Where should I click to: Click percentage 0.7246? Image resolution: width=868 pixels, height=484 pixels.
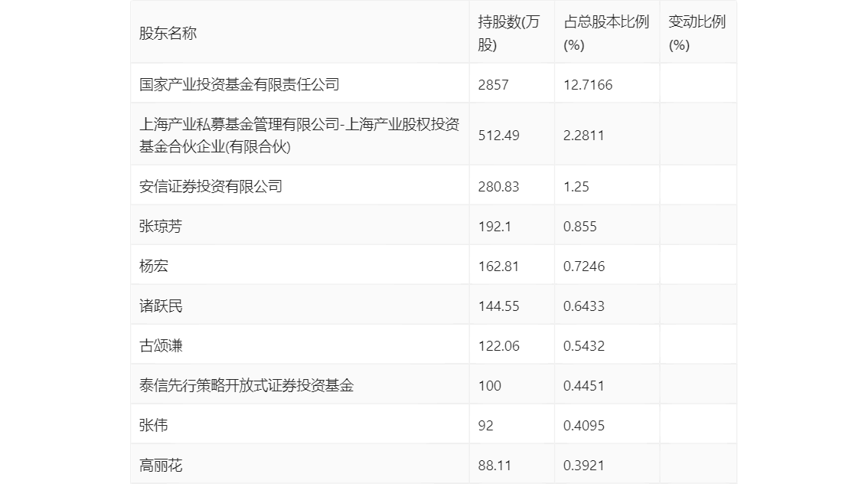(x=584, y=267)
